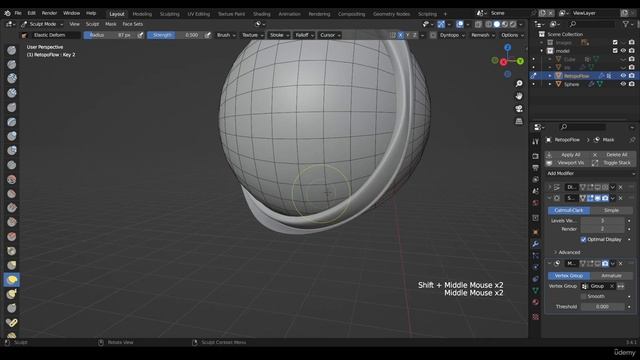
Task: Select Simple subdivision type
Action: point(611,210)
